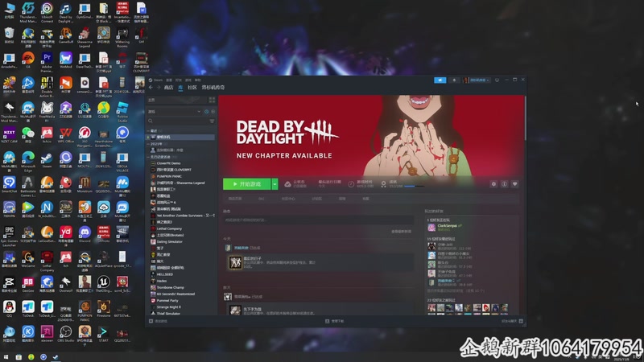Viewport: 644px width, 362px height.
Task: Open Roblox Studio desktop icon
Action: pos(122,112)
